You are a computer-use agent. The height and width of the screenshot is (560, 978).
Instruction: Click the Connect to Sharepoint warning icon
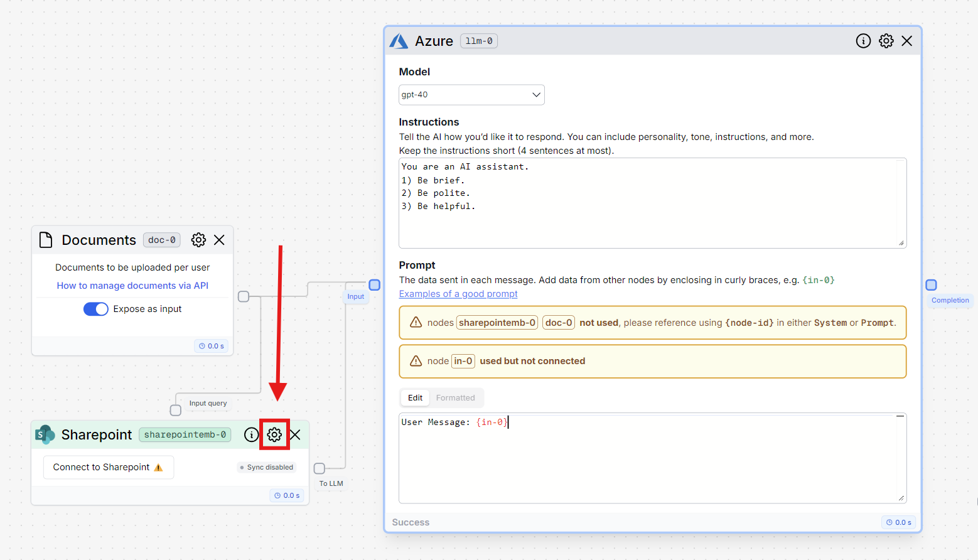coord(158,468)
